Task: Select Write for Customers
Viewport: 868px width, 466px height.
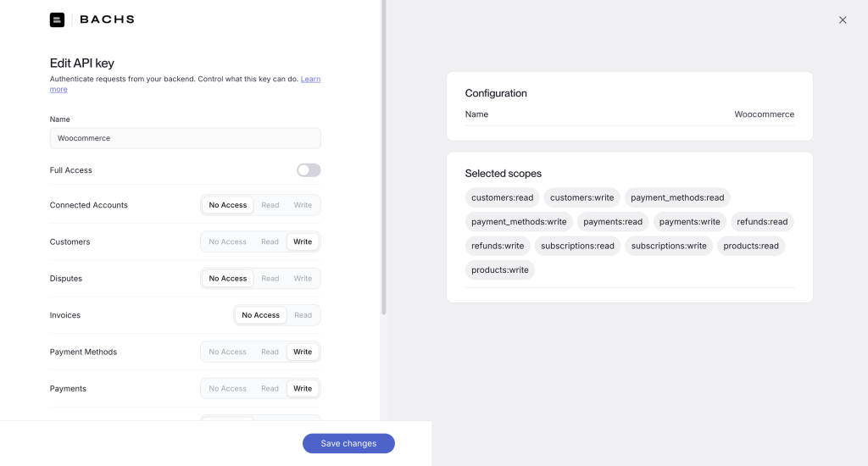Action: click(303, 241)
